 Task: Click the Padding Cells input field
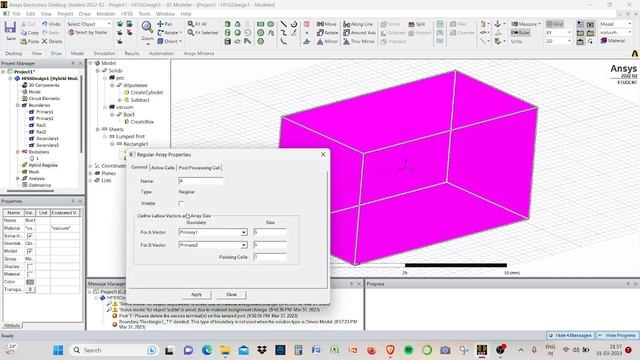[x=270, y=257]
